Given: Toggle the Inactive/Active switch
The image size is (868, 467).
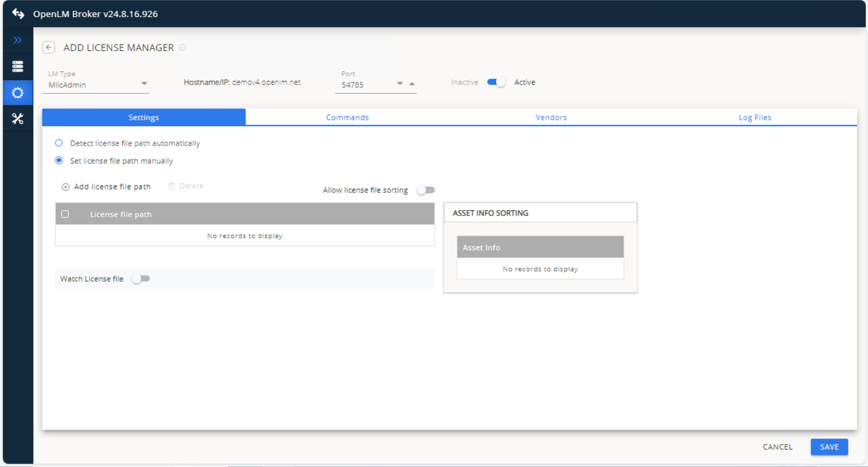Looking at the screenshot, I should 495,82.
